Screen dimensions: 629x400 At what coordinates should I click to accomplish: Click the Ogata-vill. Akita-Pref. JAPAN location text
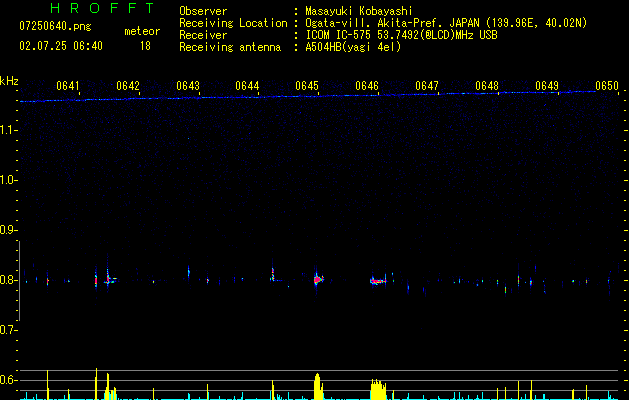(x=394, y=24)
